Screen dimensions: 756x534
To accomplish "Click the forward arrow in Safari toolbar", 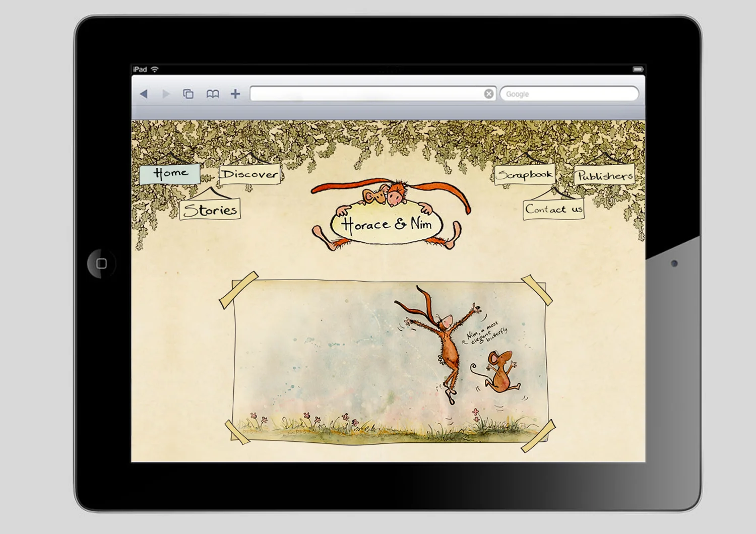I will pos(166,94).
